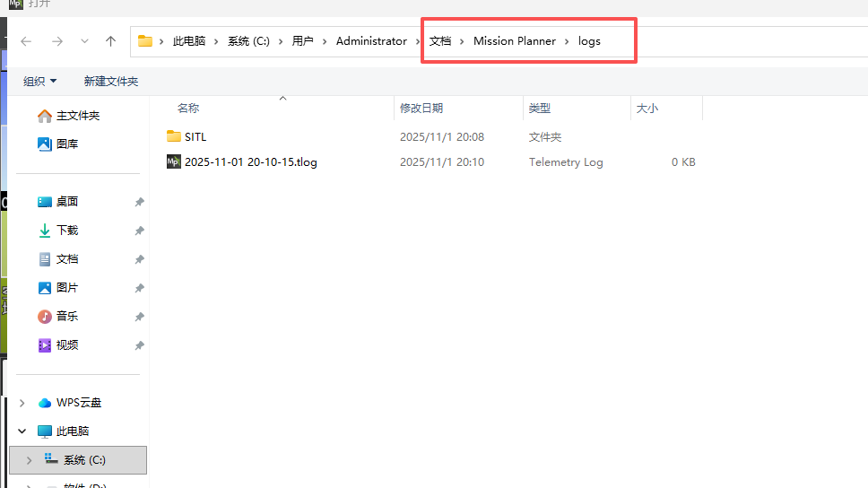Click Mission Planner in address breadcrumb
Image resolution: width=868 pixels, height=488 pixels.
click(x=515, y=41)
